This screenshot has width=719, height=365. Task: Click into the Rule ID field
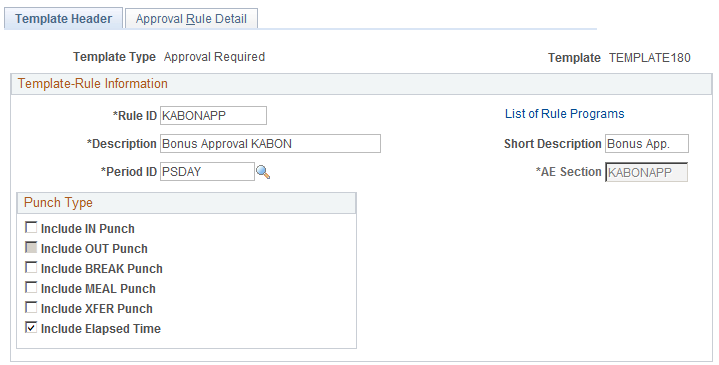[213, 116]
